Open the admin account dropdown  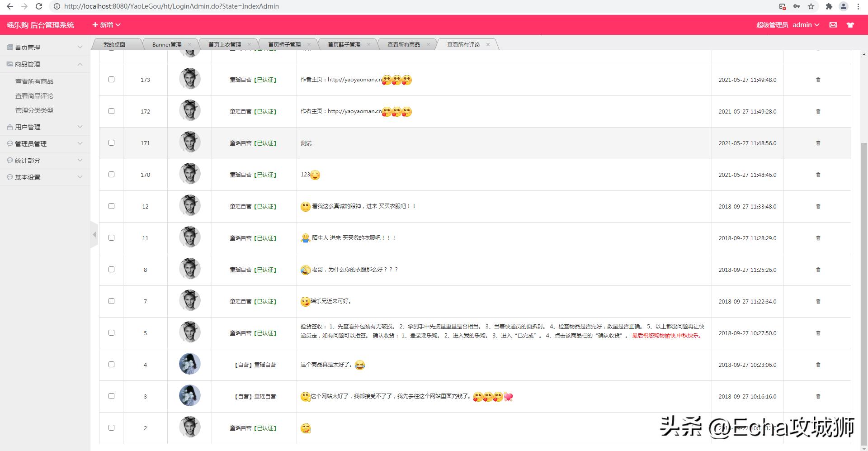[806, 25]
